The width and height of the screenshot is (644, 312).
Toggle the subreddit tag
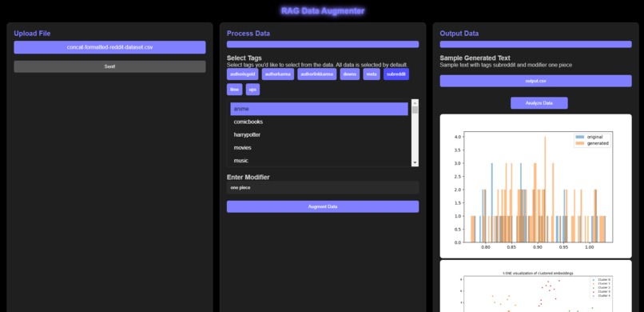[396, 74]
